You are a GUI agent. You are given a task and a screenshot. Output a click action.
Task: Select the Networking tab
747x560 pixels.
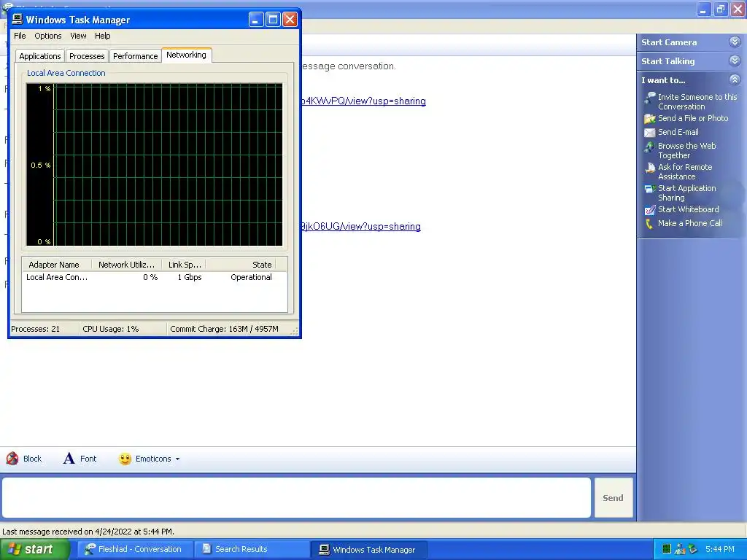[x=186, y=55]
